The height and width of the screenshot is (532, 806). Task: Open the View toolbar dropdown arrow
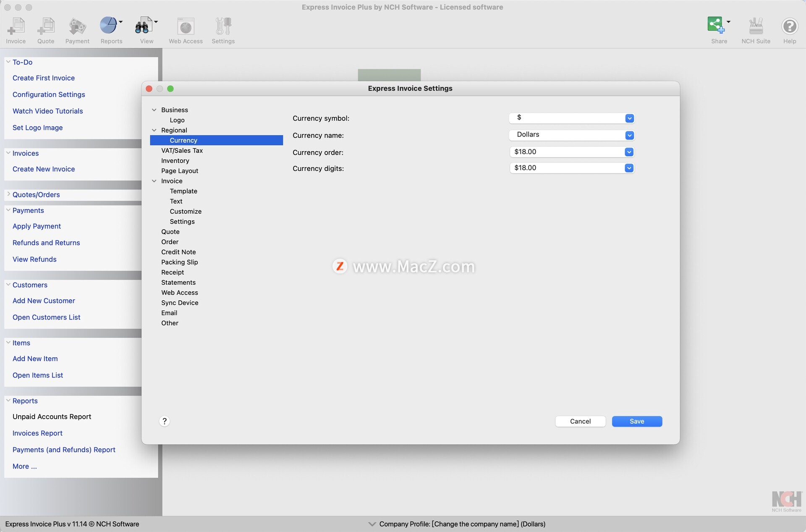tap(156, 21)
